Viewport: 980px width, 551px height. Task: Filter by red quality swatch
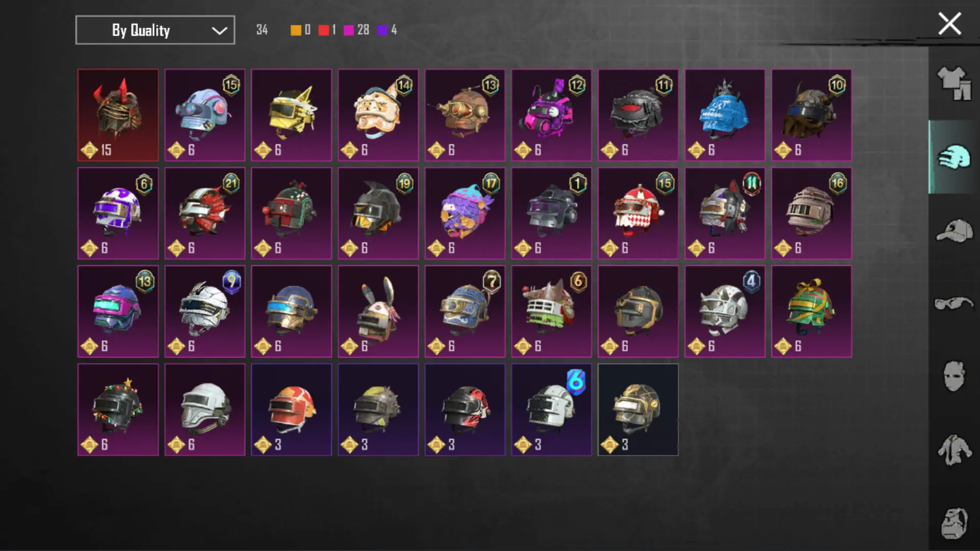point(324,30)
